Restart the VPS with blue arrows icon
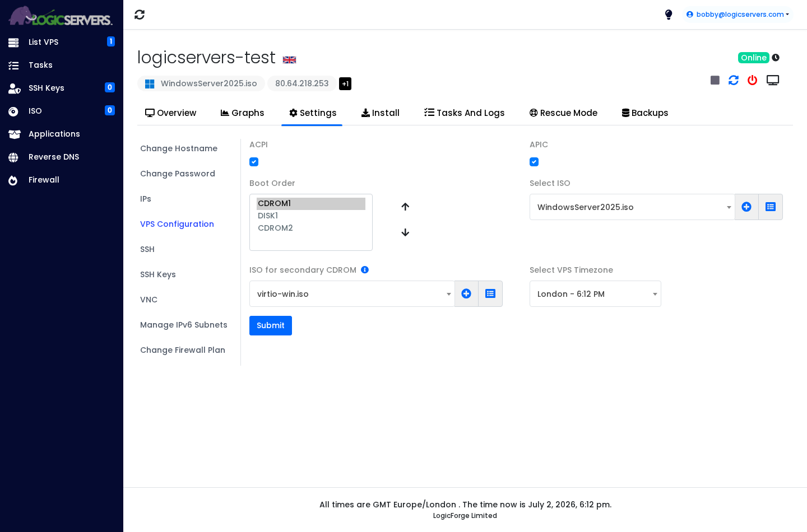Image resolution: width=807 pixels, height=532 pixels. [x=734, y=80]
